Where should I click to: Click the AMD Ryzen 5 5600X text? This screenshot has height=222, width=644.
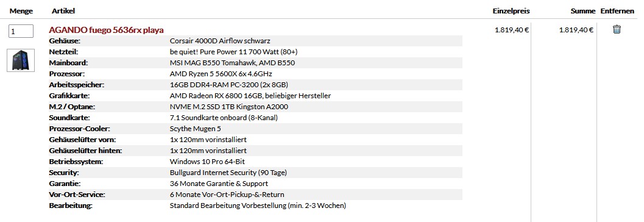pos(221,74)
